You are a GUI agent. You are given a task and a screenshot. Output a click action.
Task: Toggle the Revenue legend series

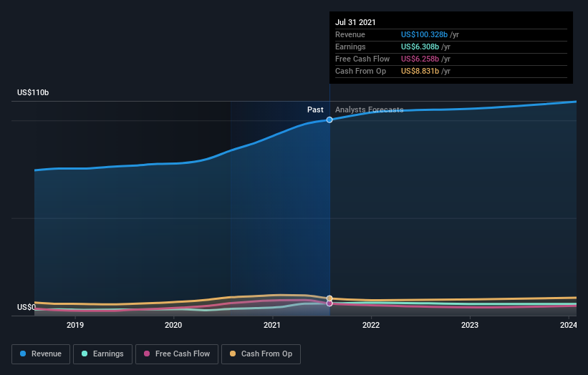41,354
